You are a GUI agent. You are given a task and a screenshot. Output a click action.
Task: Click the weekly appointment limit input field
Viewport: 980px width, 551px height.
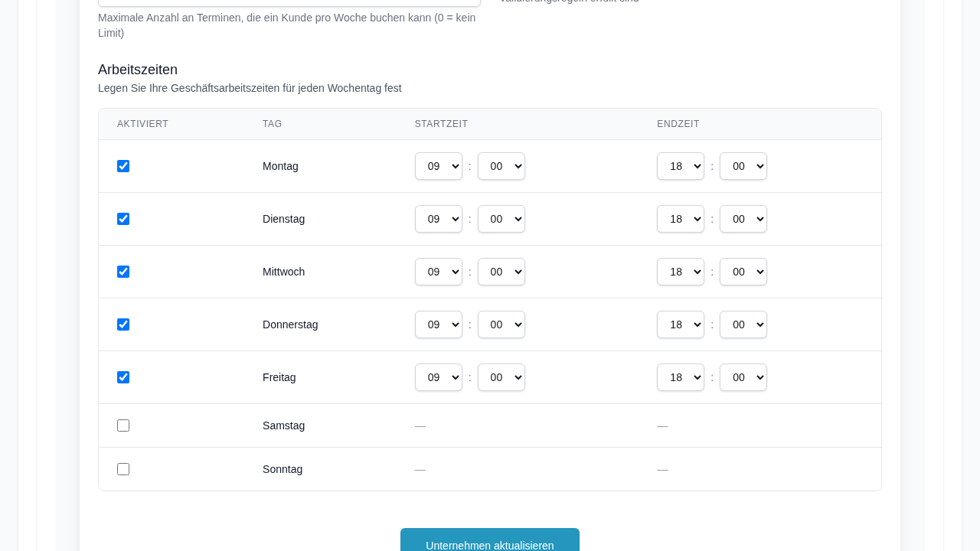[x=289, y=2]
